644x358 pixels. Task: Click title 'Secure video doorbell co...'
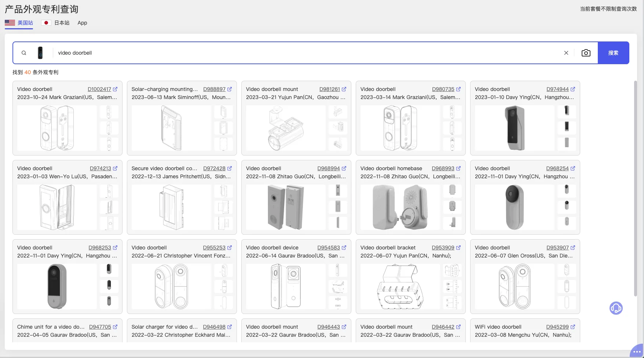(164, 168)
